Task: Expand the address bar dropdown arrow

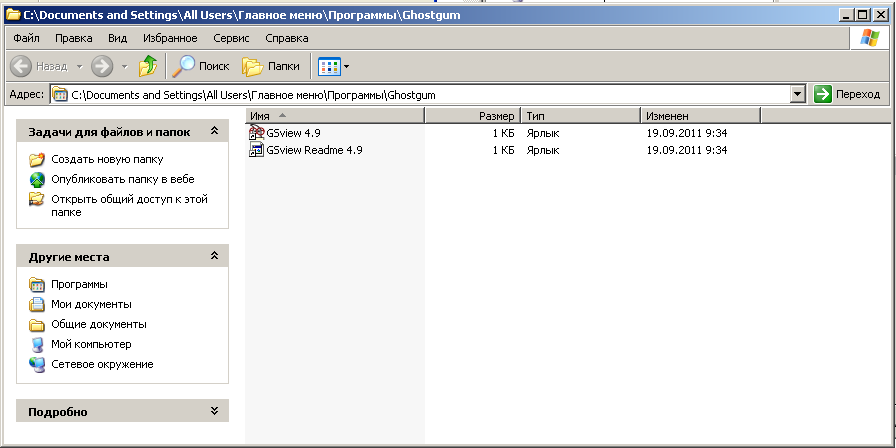Action: click(797, 94)
